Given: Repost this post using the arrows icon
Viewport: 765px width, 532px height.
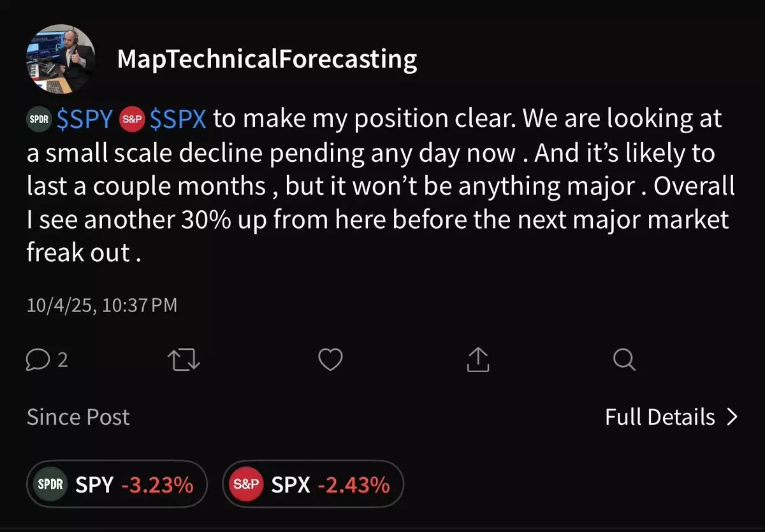Looking at the screenshot, I should click(x=184, y=361).
